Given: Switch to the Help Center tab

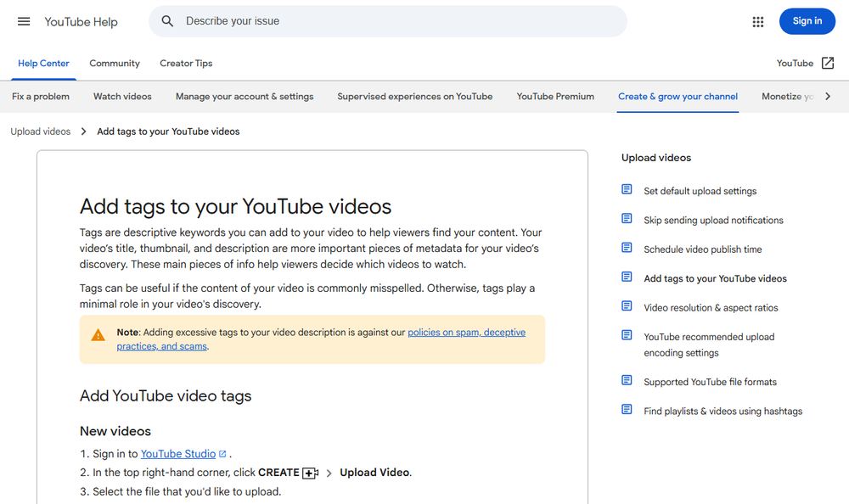Looking at the screenshot, I should (x=43, y=64).
